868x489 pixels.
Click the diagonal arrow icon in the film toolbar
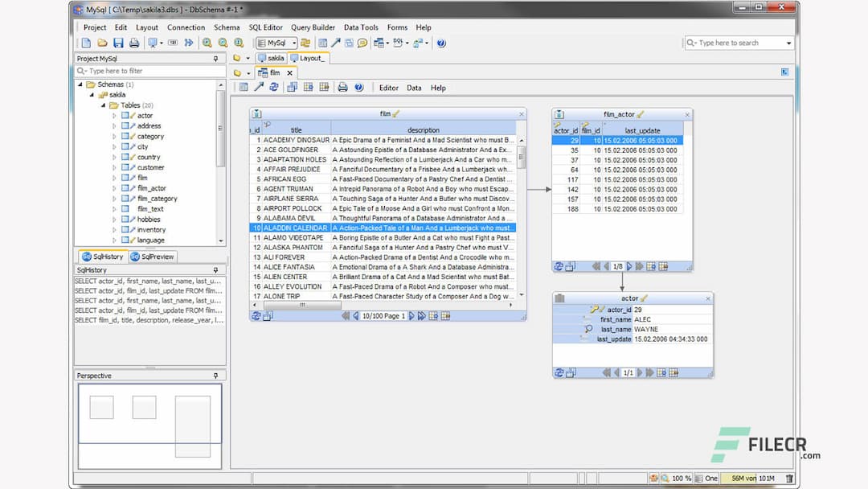[x=259, y=88]
